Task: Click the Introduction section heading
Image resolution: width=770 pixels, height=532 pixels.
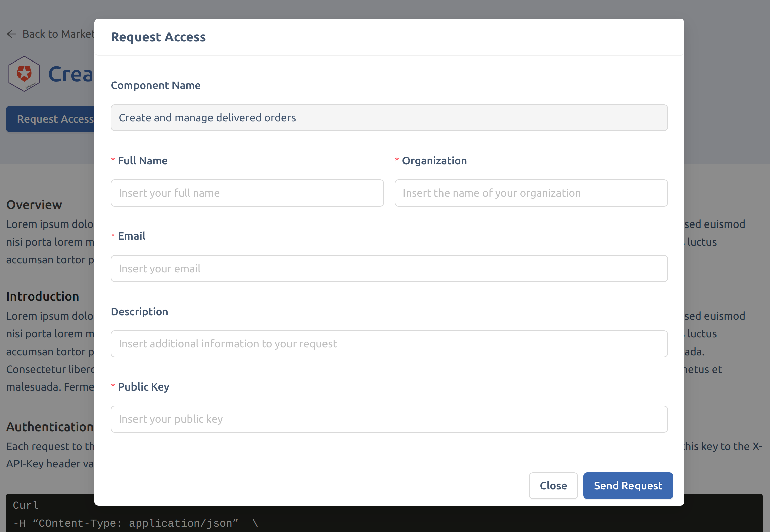Action: (x=42, y=296)
